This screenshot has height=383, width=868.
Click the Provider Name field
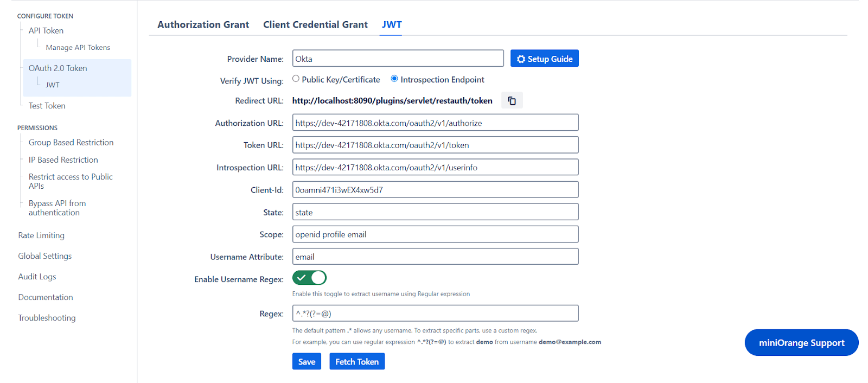(x=398, y=59)
